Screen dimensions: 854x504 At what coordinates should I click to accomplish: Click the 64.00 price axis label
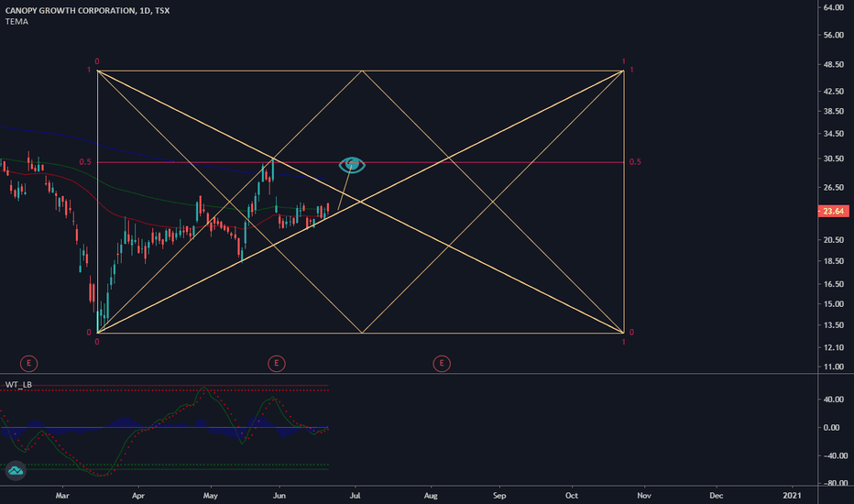[x=833, y=7]
